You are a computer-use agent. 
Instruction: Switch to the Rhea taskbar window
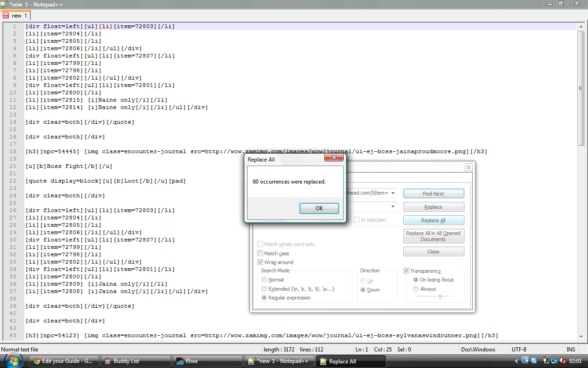(x=207, y=361)
